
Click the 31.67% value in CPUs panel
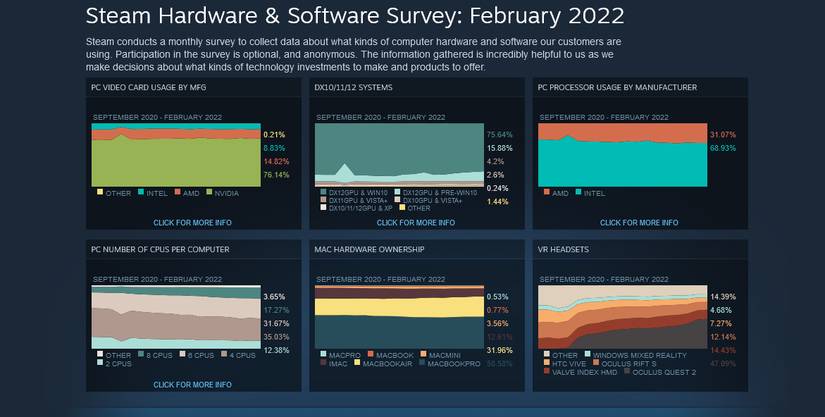276,323
